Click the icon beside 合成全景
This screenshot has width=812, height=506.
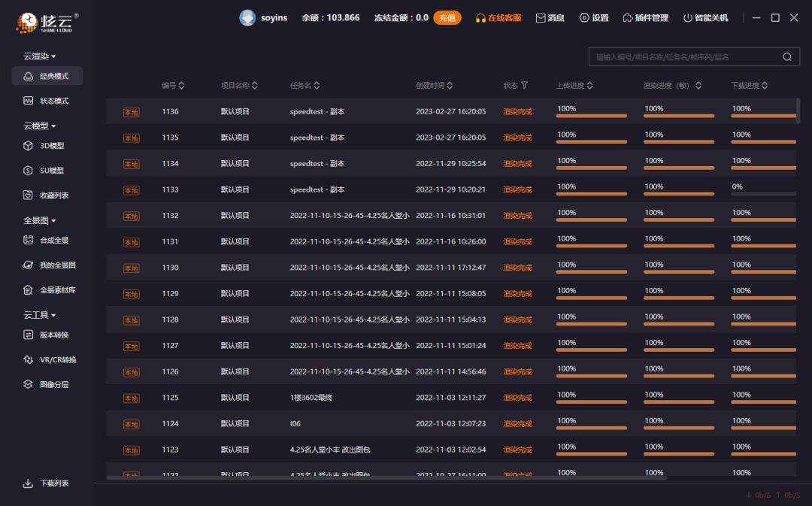[28, 241]
